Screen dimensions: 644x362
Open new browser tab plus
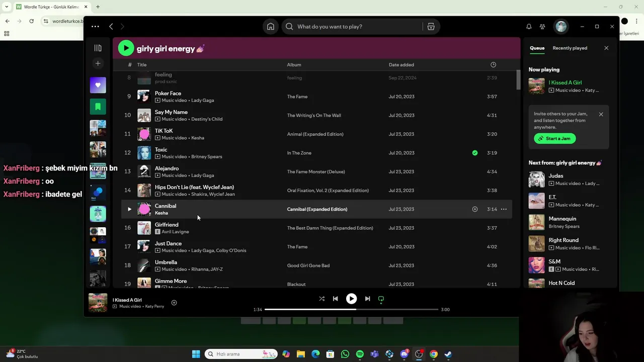pos(98,7)
